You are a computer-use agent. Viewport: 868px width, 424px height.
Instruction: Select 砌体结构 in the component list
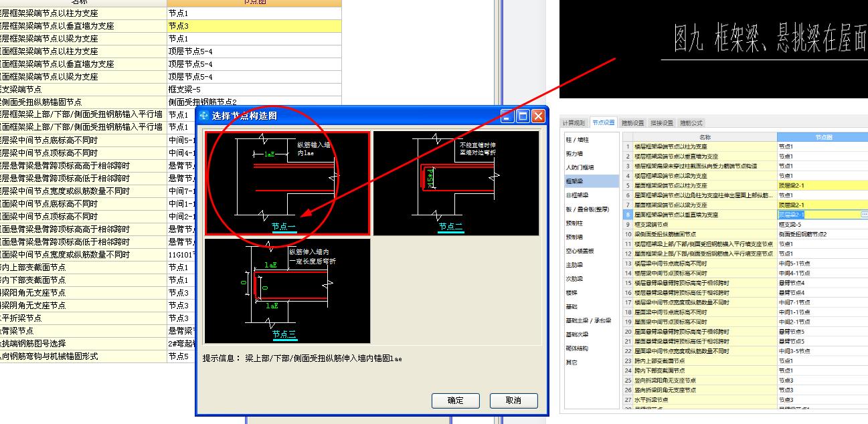click(592, 348)
